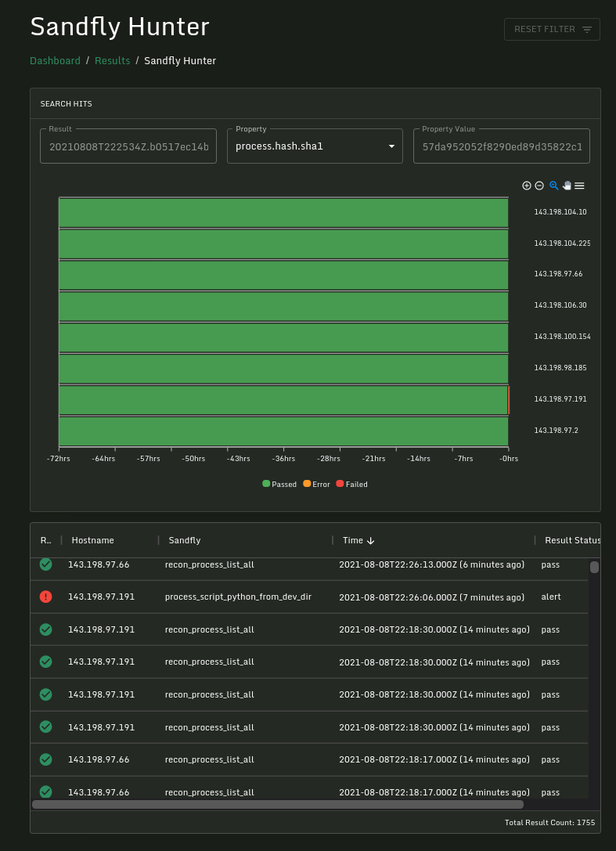Sort by the Result Status column header
The height and width of the screenshot is (851, 616).
tap(572, 540)
